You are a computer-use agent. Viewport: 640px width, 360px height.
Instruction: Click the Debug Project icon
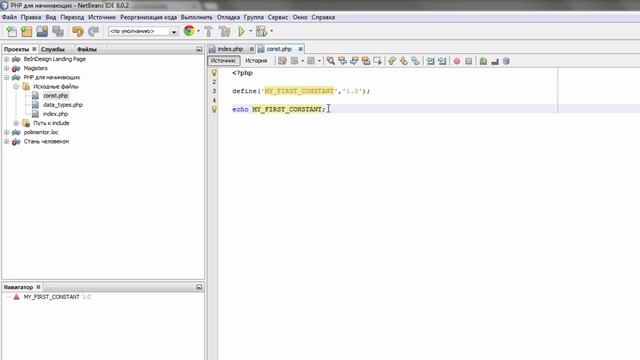coord(262,31)
